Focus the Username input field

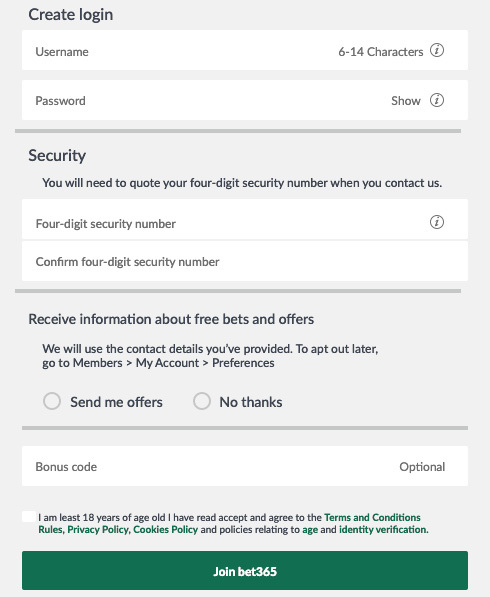coord(245,50)
